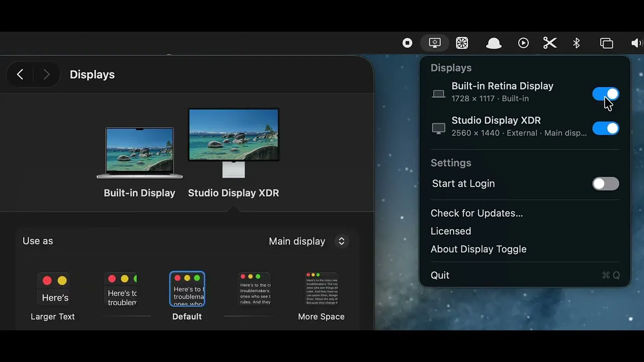
Task: Quit Display Toggle from the menu
Action: 525,275
